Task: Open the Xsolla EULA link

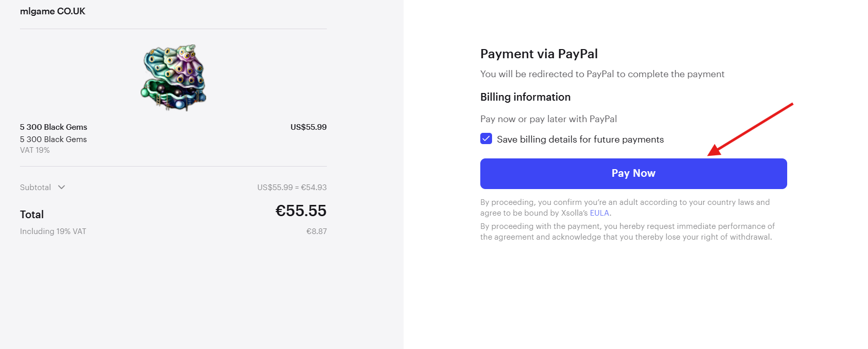Action: [x=599, y=213]
